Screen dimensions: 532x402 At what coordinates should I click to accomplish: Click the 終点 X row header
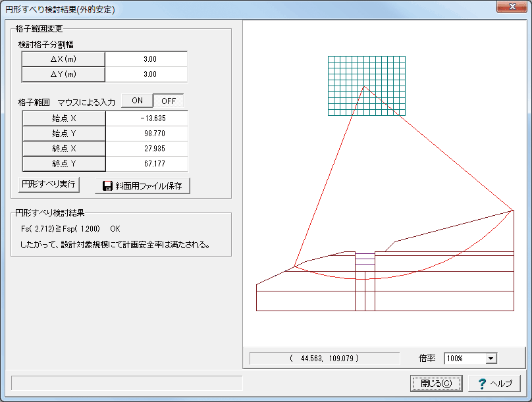pos(64,149)
